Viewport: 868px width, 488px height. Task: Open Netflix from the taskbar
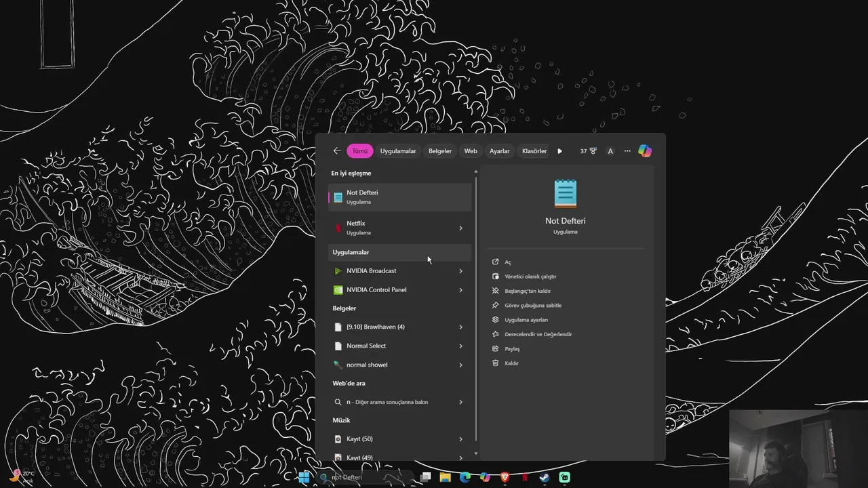point(525,477)
